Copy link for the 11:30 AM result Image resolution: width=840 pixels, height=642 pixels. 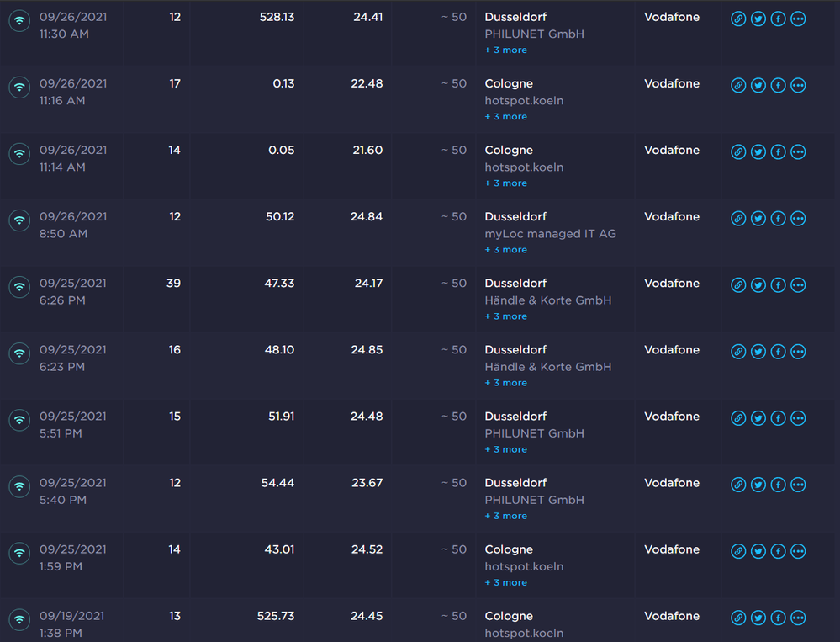pyautogui.click(x=738, y=19)
